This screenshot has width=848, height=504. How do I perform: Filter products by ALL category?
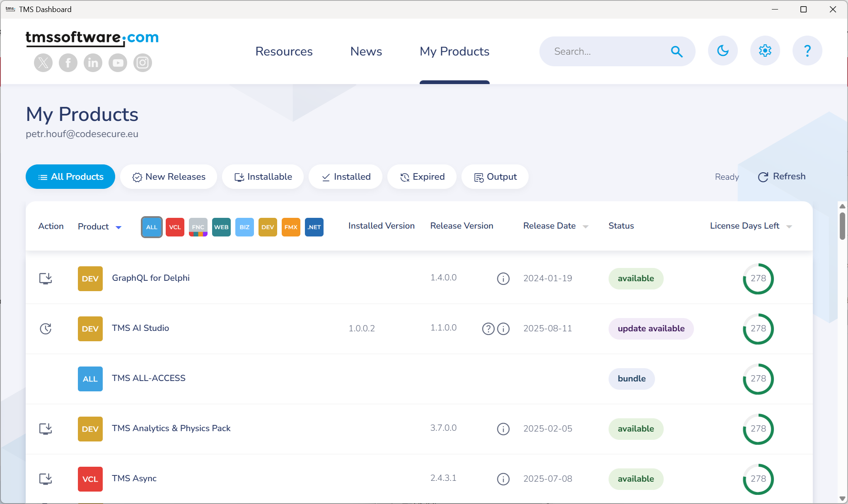152,227
